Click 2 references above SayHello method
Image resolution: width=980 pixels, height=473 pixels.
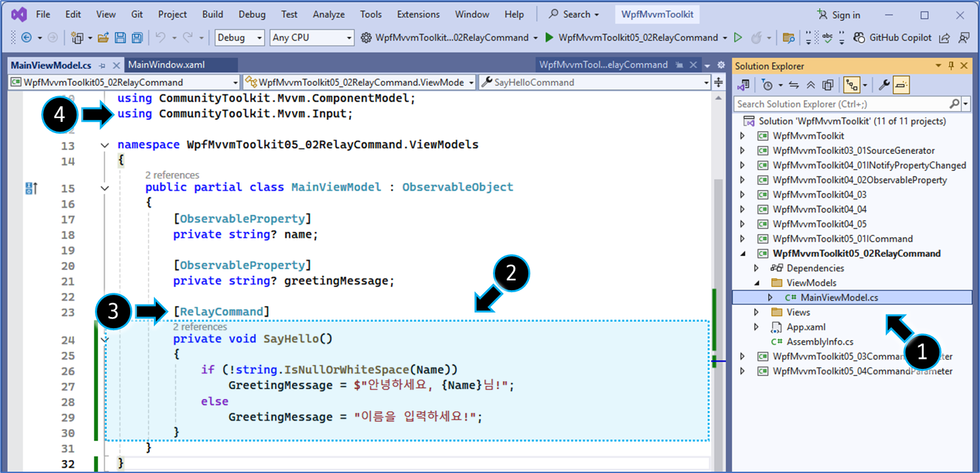point(200,327)
